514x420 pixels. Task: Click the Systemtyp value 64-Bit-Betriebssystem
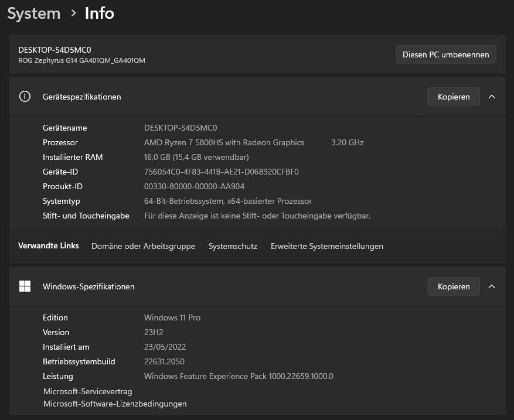pos(228,201)
